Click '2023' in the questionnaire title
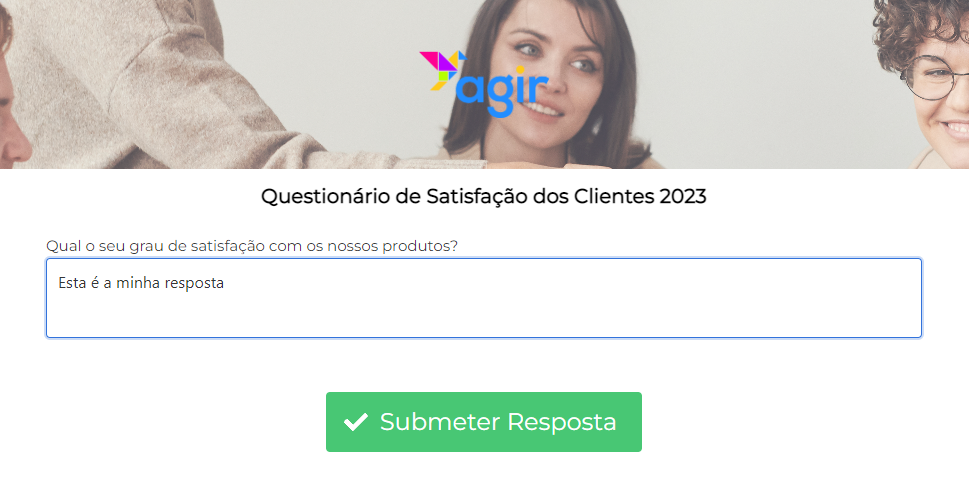 pos(683,197)
